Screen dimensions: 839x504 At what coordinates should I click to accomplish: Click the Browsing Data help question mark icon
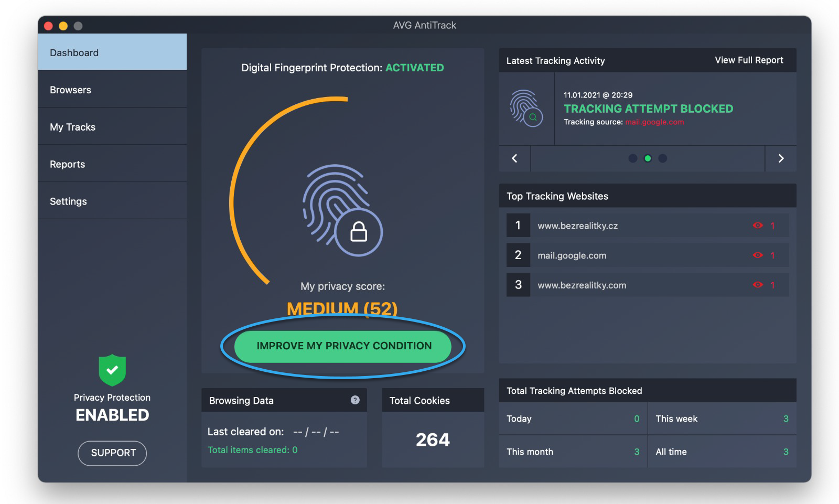click(355, 400)
